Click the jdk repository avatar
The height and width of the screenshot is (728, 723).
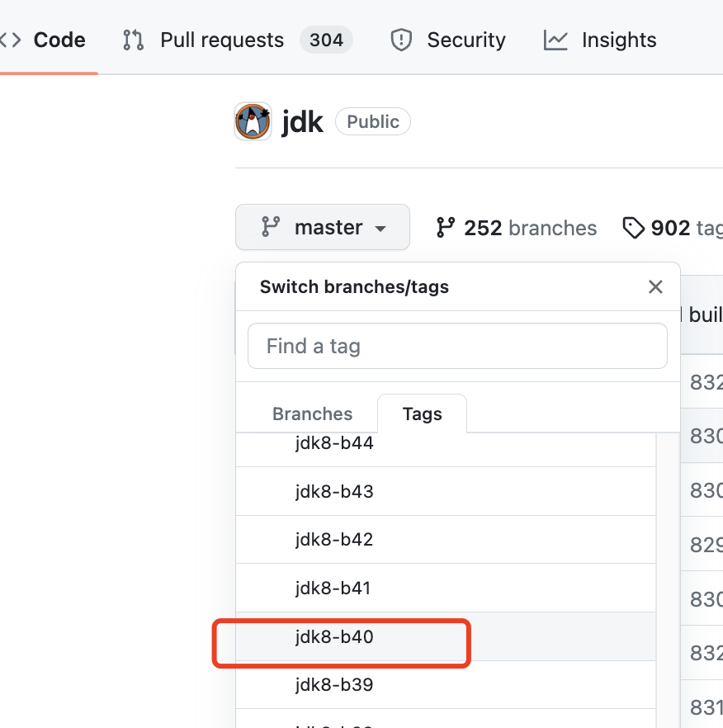[x=253, y=122]
